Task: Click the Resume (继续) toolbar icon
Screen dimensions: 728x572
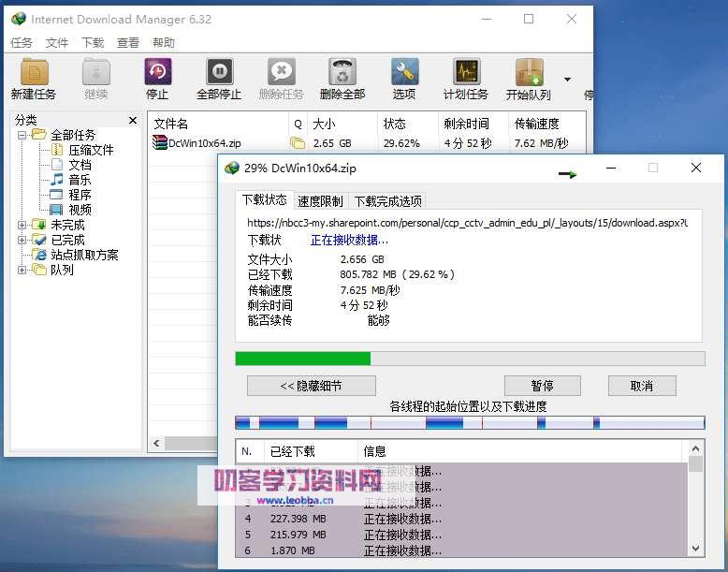Action: click(96, 72)
